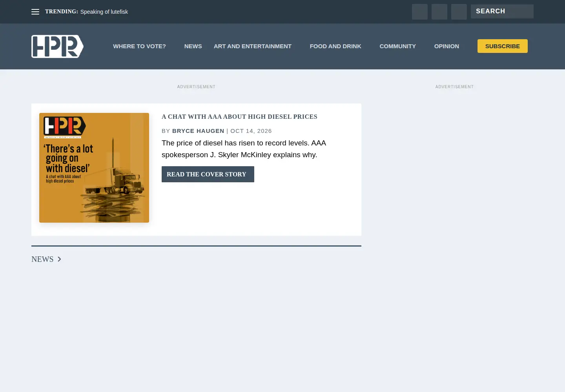
Task: Click the date "Oct 14, 2026"
Action: point(251,131)
